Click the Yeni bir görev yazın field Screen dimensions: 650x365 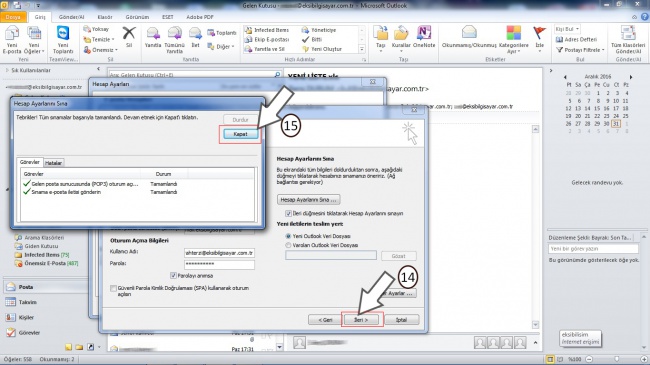click(593, 249)
